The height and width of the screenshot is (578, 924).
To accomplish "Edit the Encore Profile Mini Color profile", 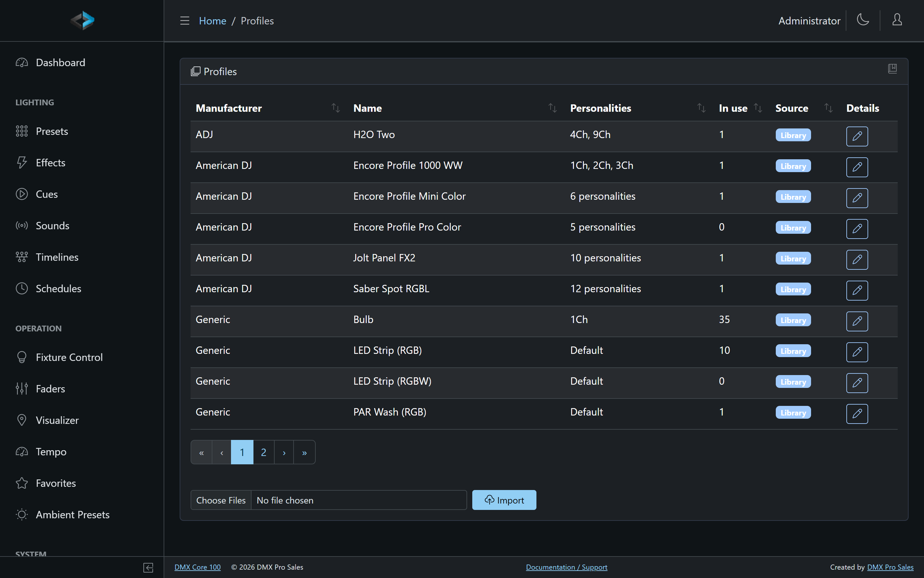I will click(857, 198).
